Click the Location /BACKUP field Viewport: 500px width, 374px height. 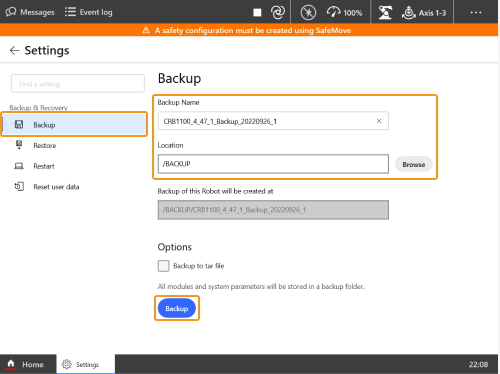[x=273, y=164]
